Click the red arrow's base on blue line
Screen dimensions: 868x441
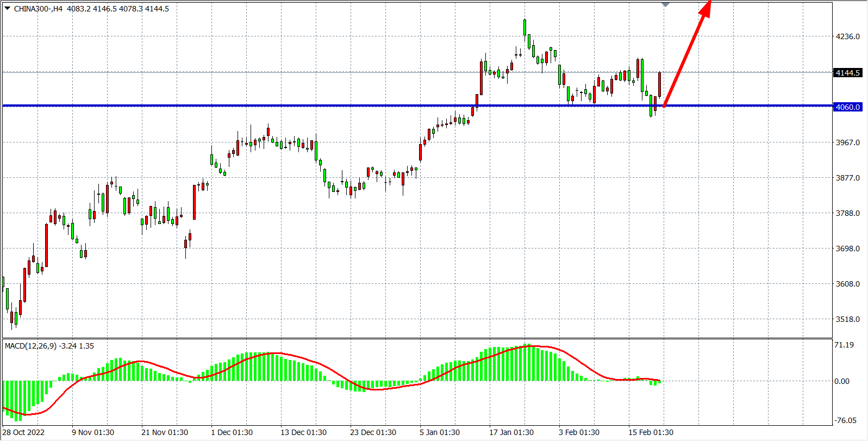coord(664,105)
